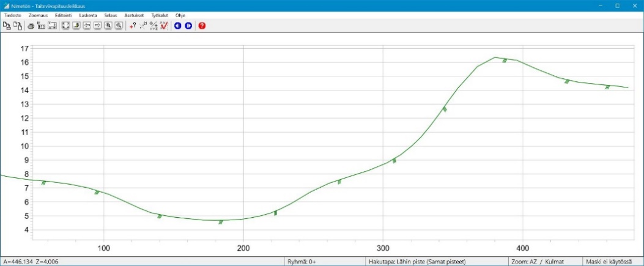Open the Tiedosto menu
This screenshot has height=266, width=644.
pyautogui.click(x=13, y=15)
